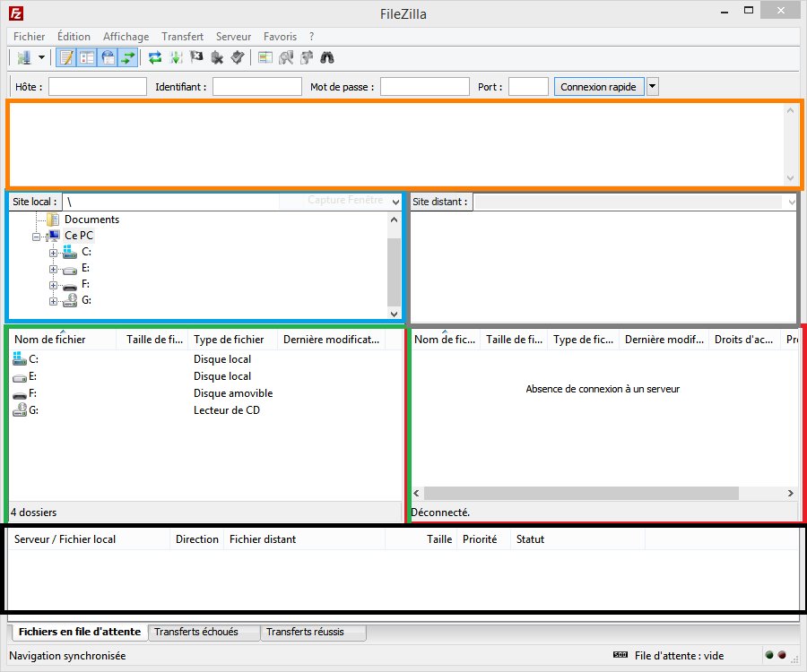Toggle the remote directory tree display
Screen dimensions: 807x672
[x=108, y=57]
